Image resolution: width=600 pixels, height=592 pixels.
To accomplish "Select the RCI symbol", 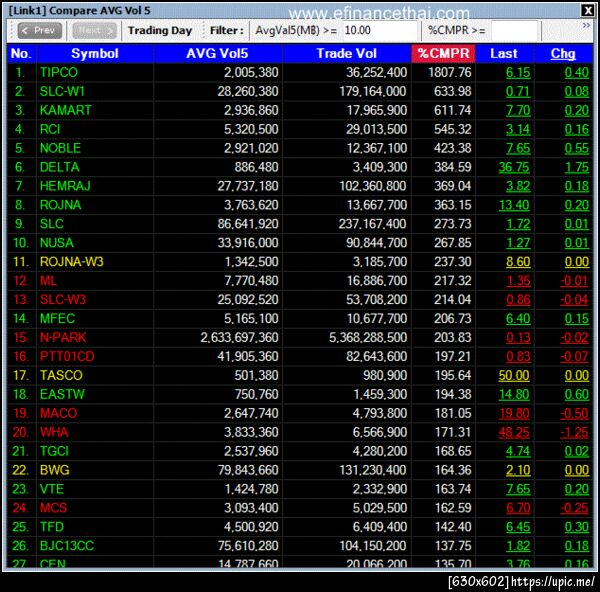I will (50, 129).
